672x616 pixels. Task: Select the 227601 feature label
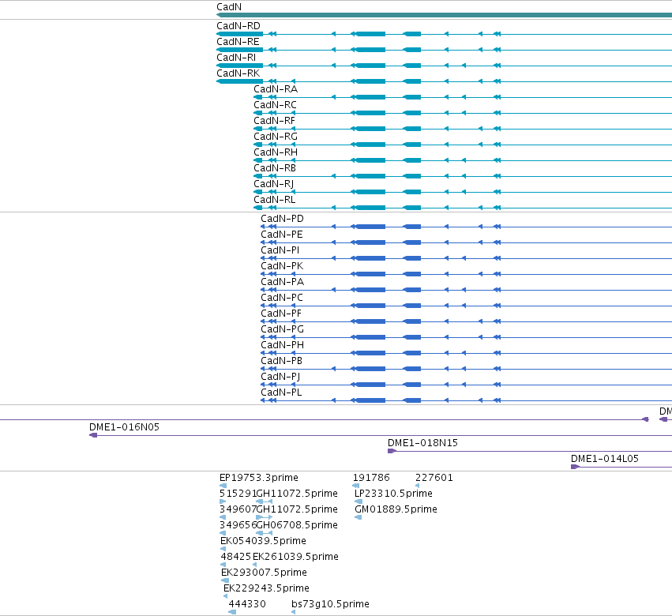(434, 478)
